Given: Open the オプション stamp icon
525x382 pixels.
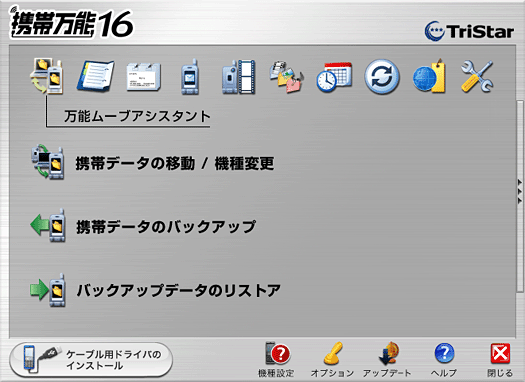Looking at the screenshot, I should tap(332, 359).
